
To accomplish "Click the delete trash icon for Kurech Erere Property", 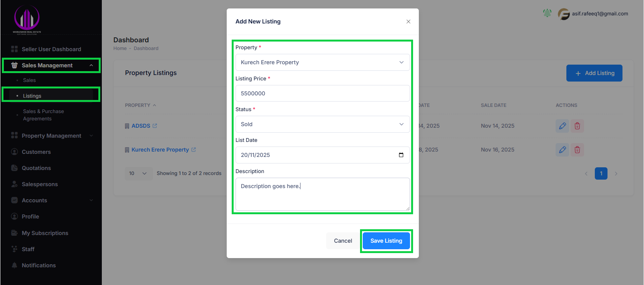I will tap(577, 150).
